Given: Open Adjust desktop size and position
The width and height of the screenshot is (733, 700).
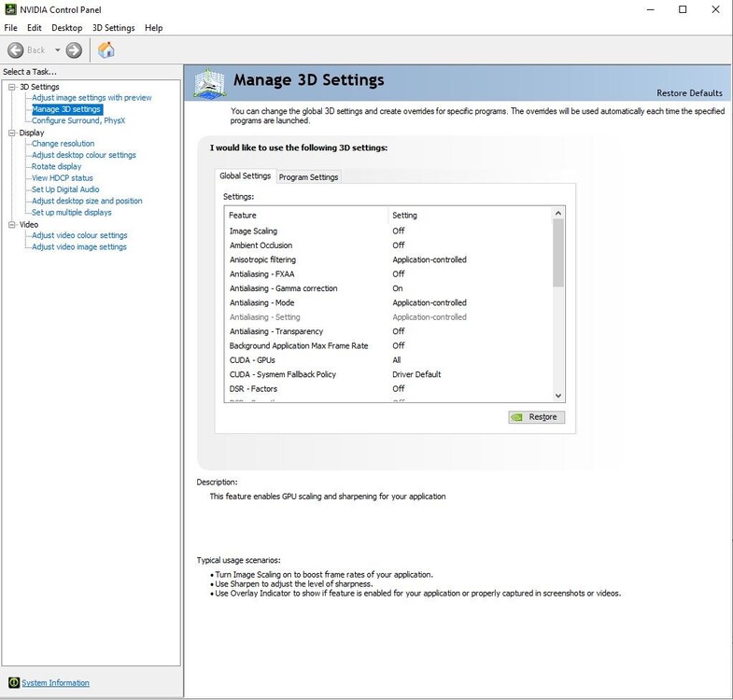Looking at the screenshot, I should [87, 201].
